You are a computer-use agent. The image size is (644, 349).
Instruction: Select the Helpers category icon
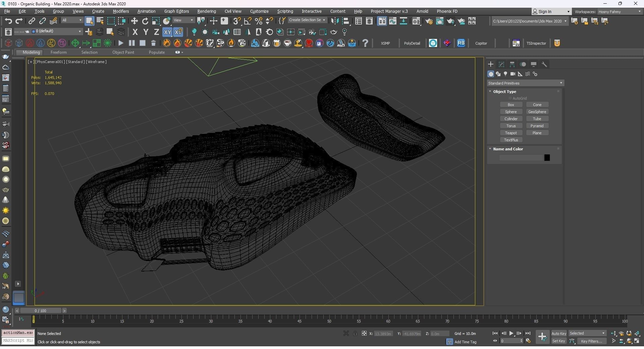[520, 74]
